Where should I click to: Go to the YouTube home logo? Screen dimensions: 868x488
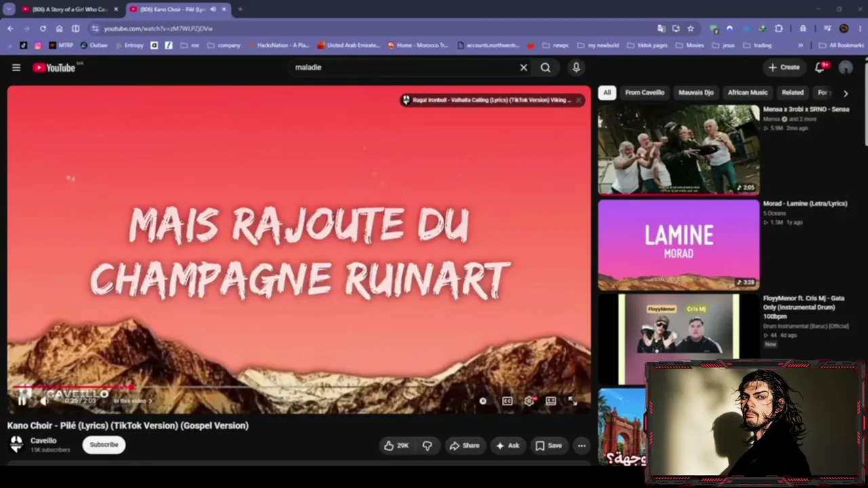54,67
